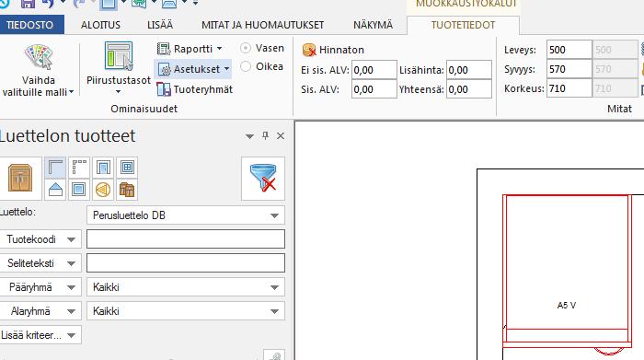Select the window grid filter icon
The image size is (644, 360).
127,168
